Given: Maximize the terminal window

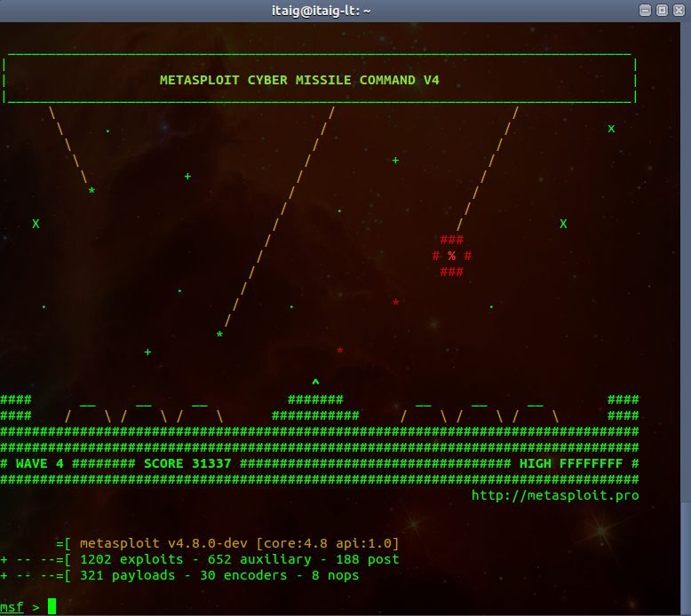Looking at the screenshot, I should pyautogui.click(x=662, y=10).
